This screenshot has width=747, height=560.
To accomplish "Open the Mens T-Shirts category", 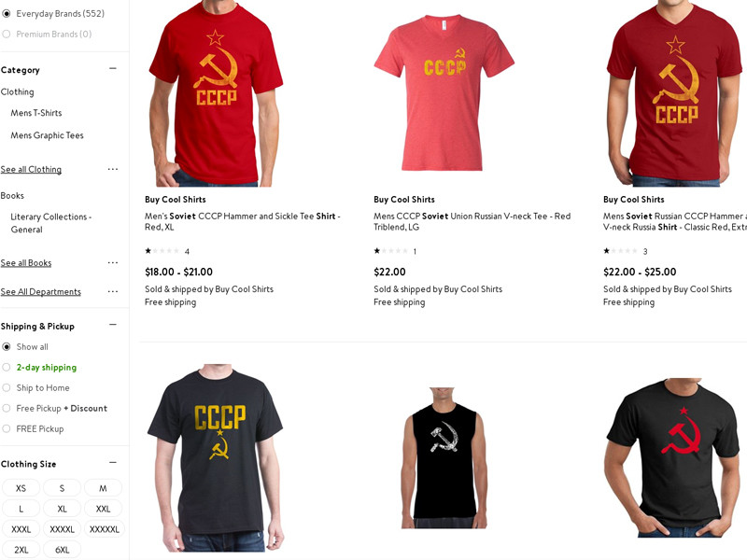I will coord(36,113).
